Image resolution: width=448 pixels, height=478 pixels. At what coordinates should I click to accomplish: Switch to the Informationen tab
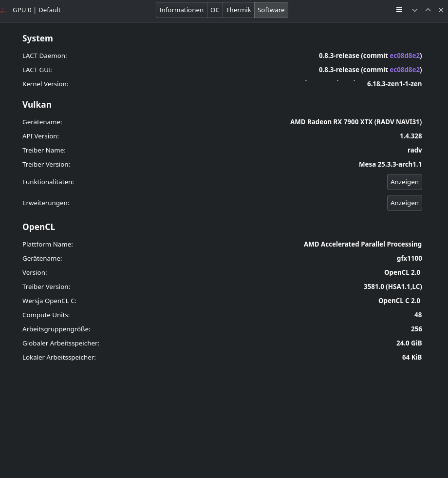(x=181, y=10)
